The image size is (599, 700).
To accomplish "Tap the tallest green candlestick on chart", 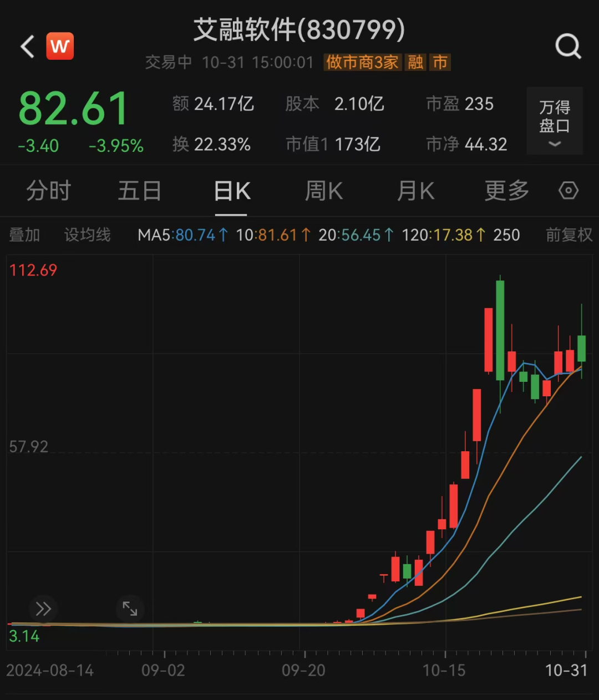I will [x=500, y=330].
